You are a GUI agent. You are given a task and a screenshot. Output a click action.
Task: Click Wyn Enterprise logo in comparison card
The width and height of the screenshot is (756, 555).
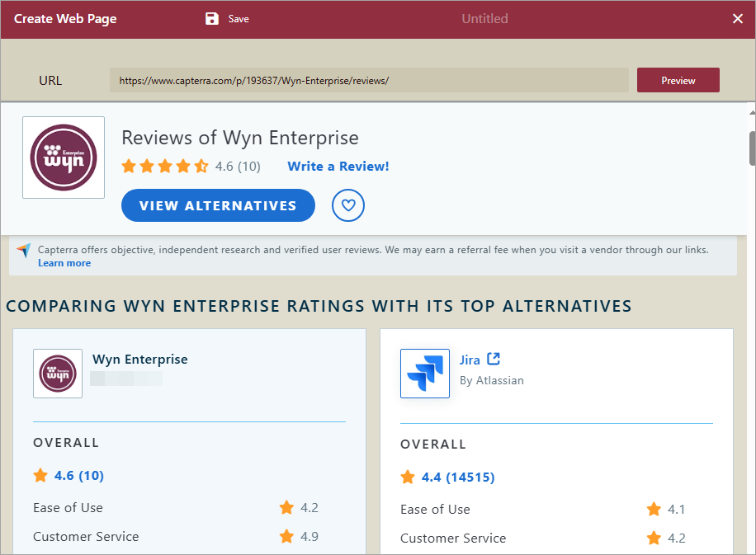click(x=58, y=374)
